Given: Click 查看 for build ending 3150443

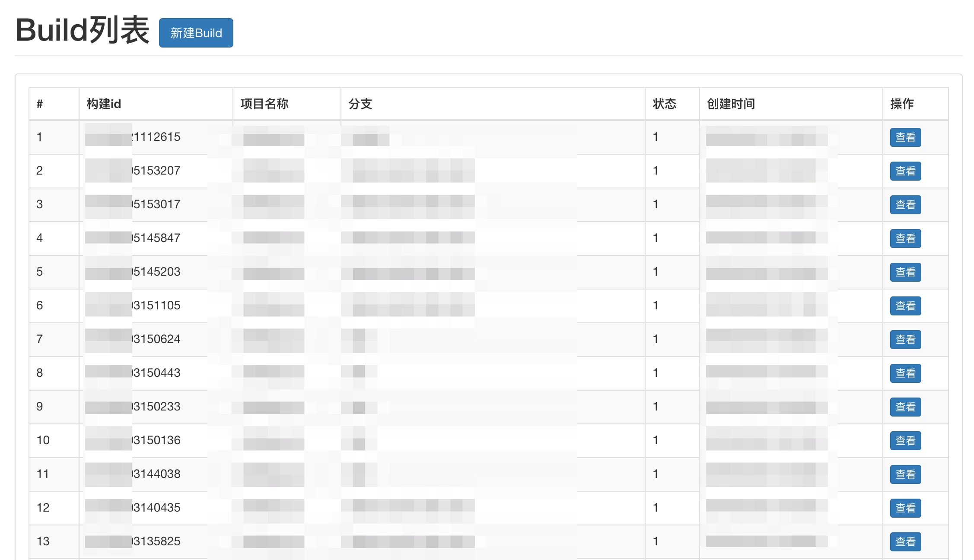Looking at the screenshot, I should 905,373.
